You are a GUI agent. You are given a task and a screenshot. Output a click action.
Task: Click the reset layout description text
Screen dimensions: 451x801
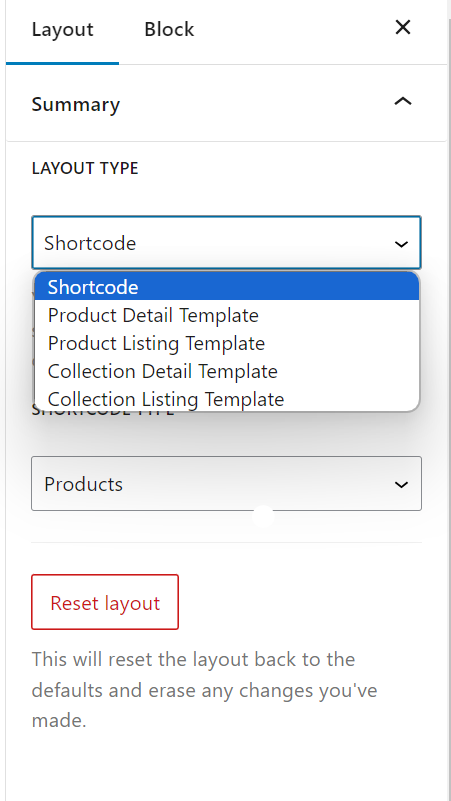[204, 690]
